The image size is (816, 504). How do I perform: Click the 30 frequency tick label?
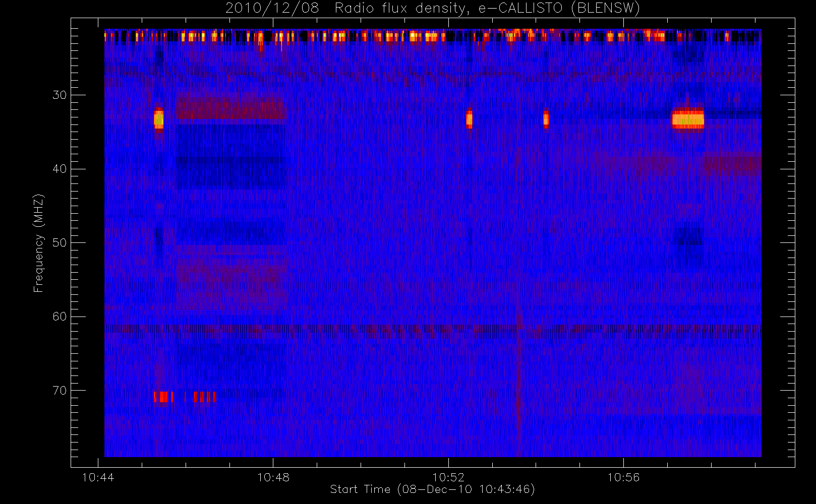[x=60, y=95]
